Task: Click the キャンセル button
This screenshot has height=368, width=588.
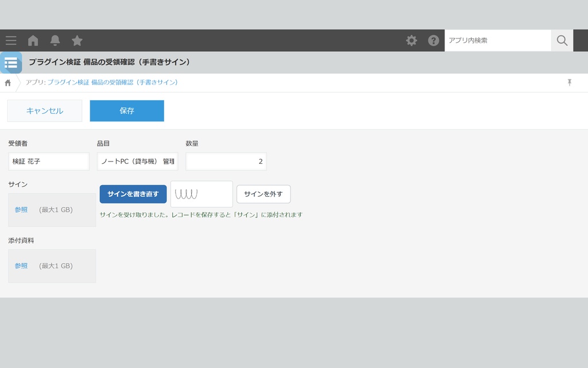Action: [45, 111]
